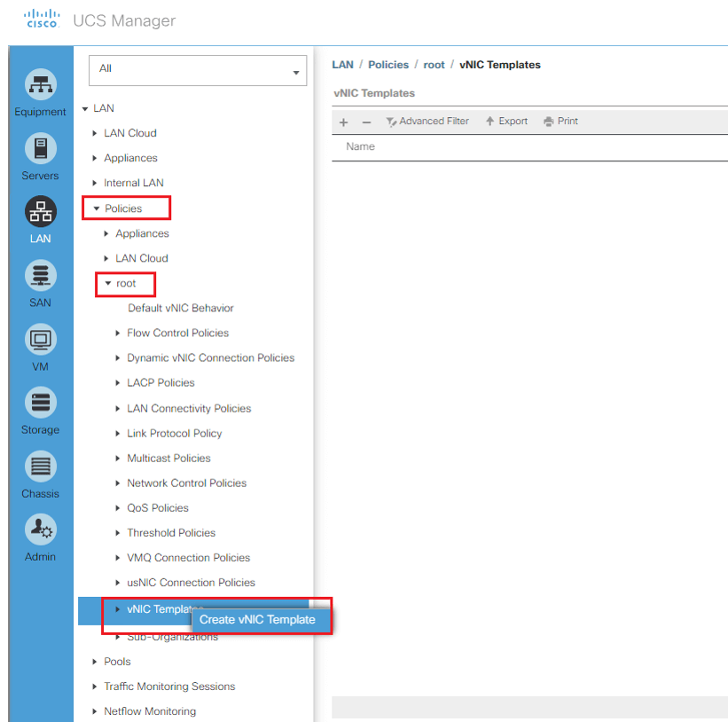Viewport: 728px width, 722px height.
Task: Select LAN Cloud under Policies
Action: (142, 259)
